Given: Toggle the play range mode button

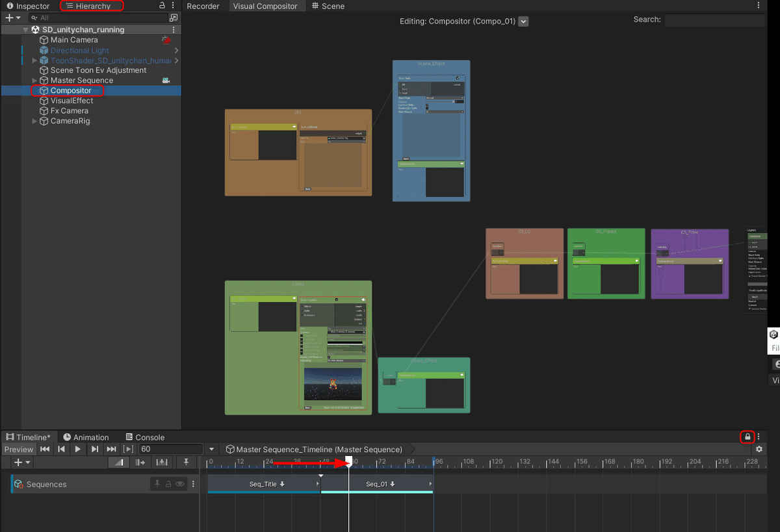Looking at the screenshot, I should (x=129, y=449).
